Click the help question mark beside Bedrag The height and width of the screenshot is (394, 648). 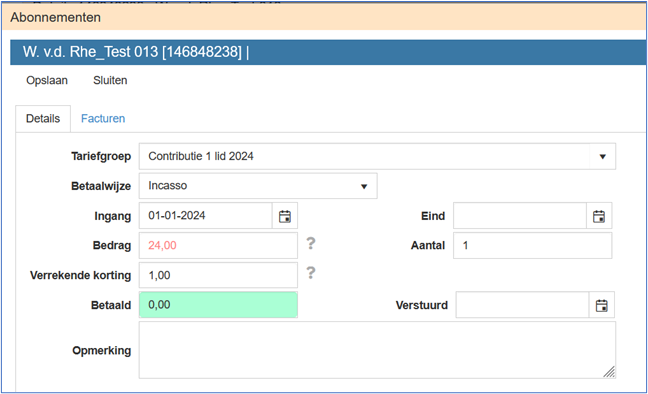311,243
